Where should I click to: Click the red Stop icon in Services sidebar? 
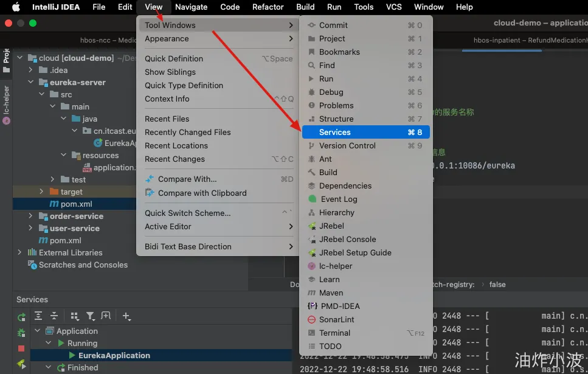(x=21, y=348)
